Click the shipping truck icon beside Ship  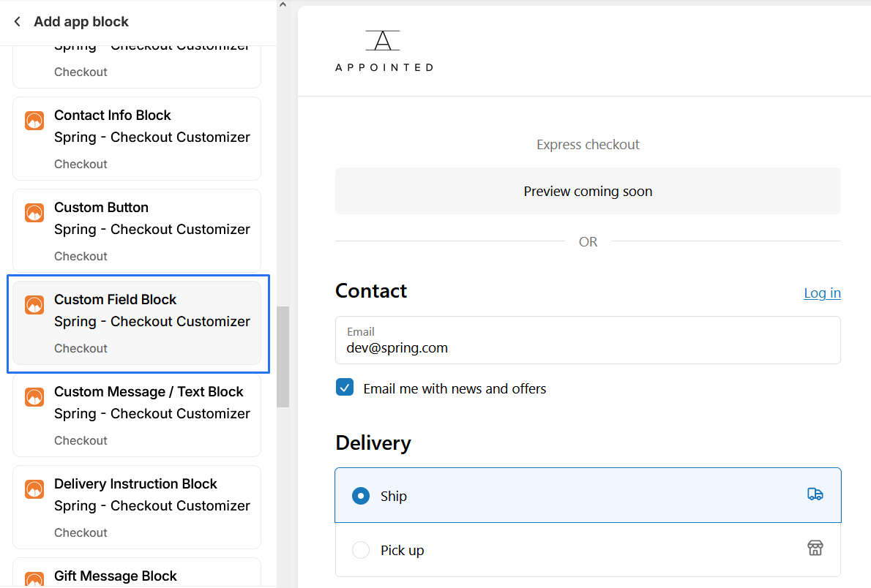pyautogui.click(x=815, y=494)
